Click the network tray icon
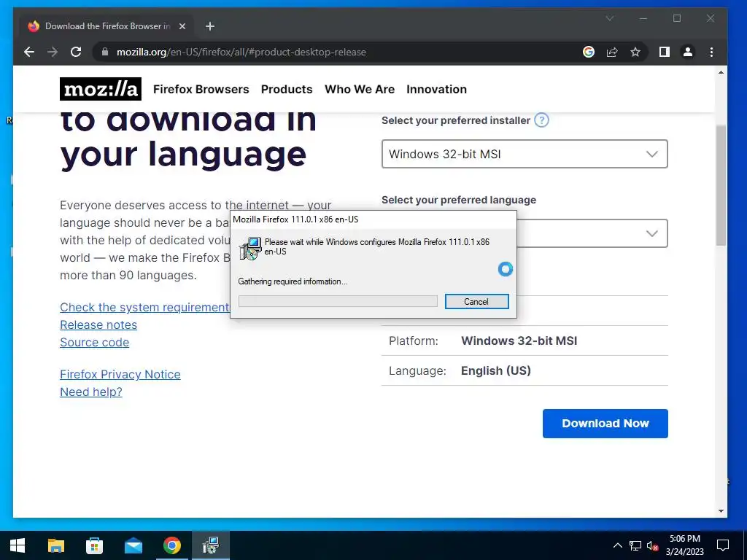 click(635, 545)
